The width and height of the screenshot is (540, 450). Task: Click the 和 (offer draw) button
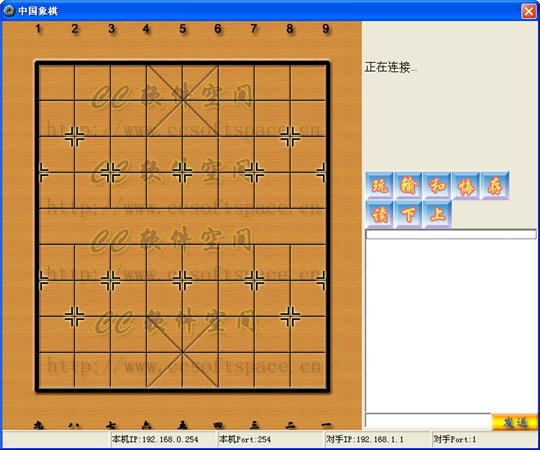click(437, 186)
